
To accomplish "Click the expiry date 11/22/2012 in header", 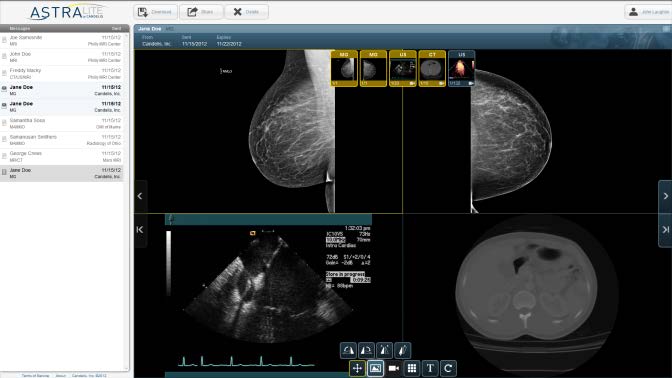I will pyautogui.click(x=229, y=44).
